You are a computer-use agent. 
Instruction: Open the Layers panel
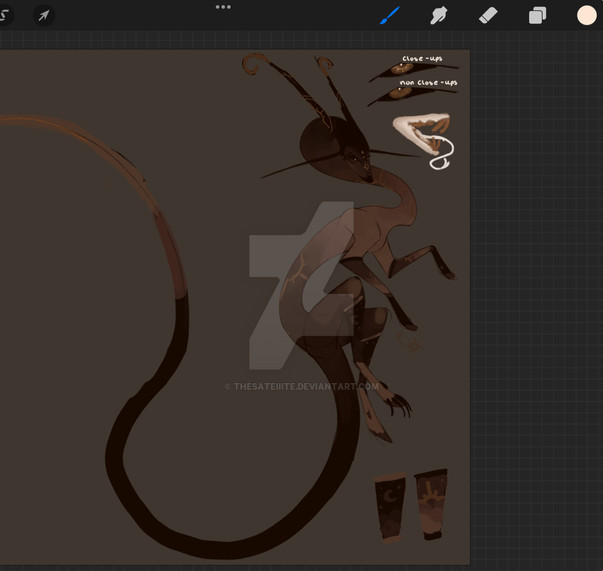pyautogui.click(x=537, y=15)
